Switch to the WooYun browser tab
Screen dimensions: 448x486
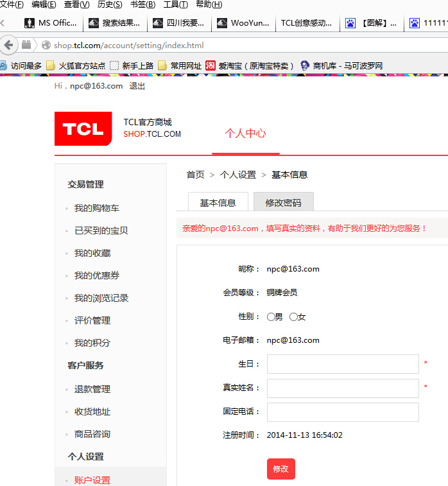click(x=243, y=23)
